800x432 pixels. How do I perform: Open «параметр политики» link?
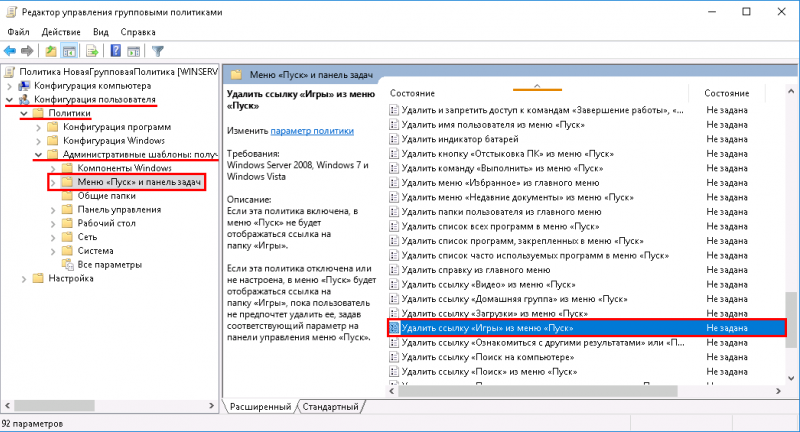point(312,131)
